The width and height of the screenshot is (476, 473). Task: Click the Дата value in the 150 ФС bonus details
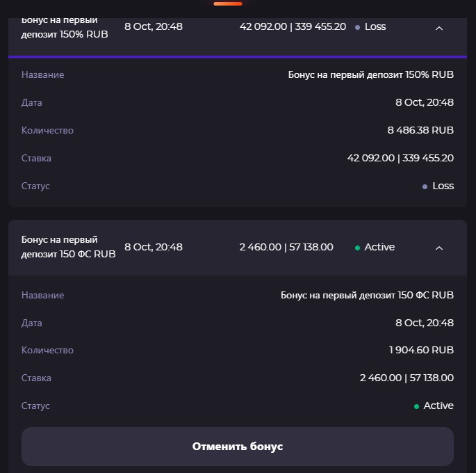pyautogui.click(x=424, y=323)
